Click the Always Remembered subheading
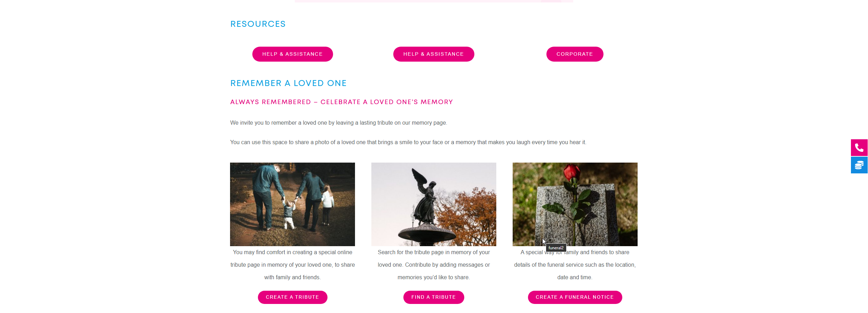 [x=341, y=102]
